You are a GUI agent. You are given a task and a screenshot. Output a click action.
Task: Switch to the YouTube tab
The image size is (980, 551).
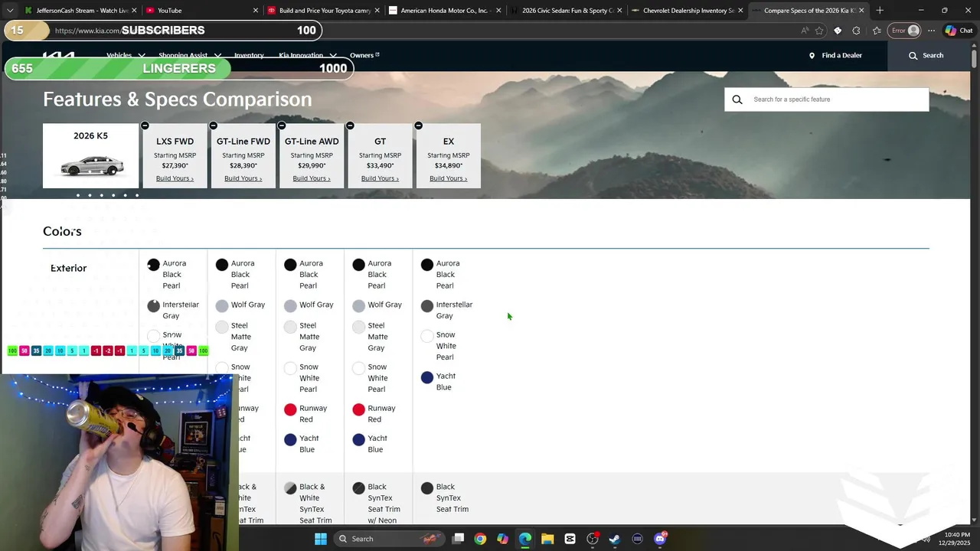click(x=201, y=10)
